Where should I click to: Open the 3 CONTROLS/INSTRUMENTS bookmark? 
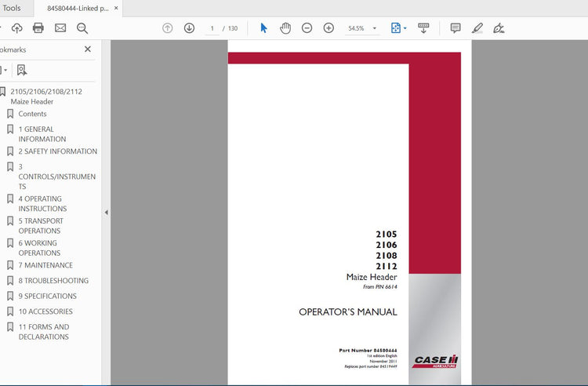click(x=57, y=177)
